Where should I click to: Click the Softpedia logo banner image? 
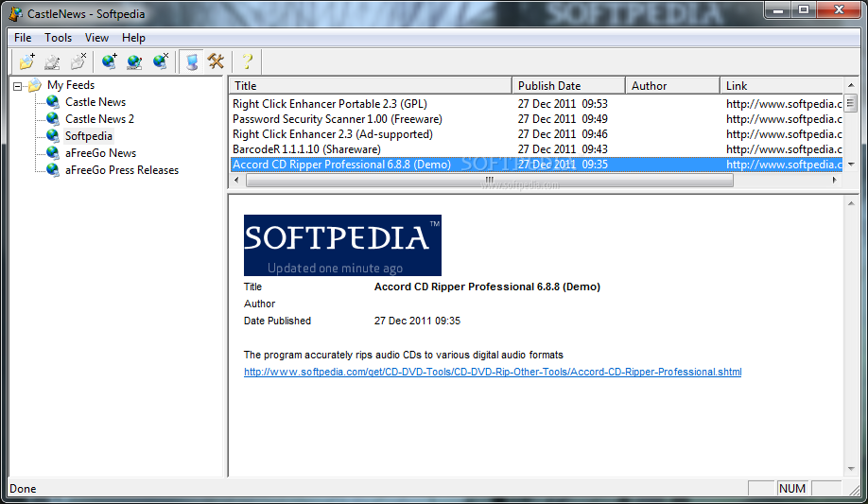[x=342, y=245]
